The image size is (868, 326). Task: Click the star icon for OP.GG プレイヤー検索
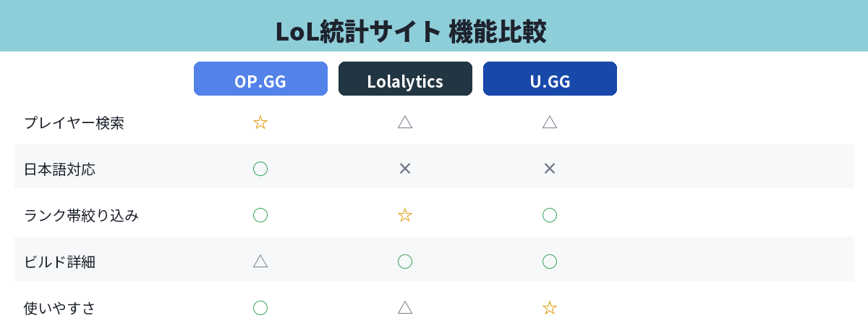coord(260,122)
